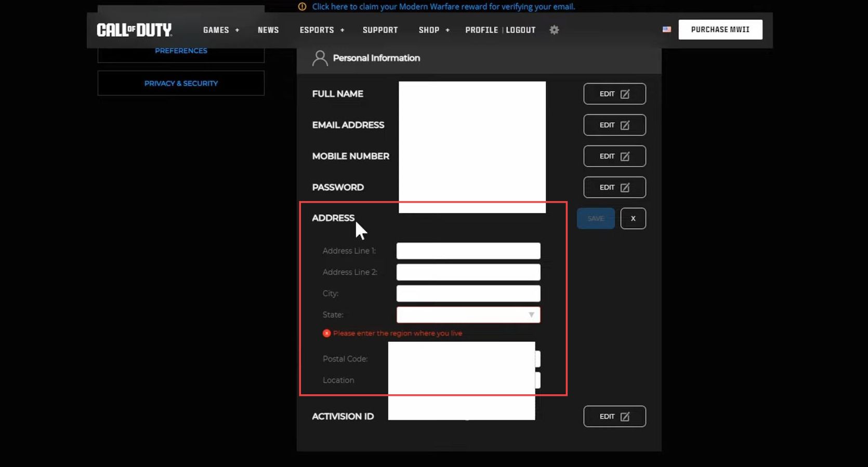Click the Modern Warfare reward claim link
Screen dimensions: 868x467
pos(443,7)
